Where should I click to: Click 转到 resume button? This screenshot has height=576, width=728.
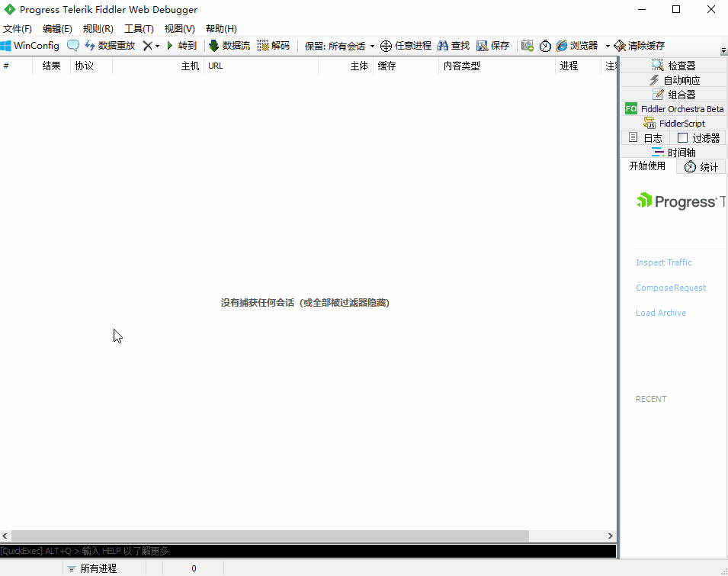point(182,46)
